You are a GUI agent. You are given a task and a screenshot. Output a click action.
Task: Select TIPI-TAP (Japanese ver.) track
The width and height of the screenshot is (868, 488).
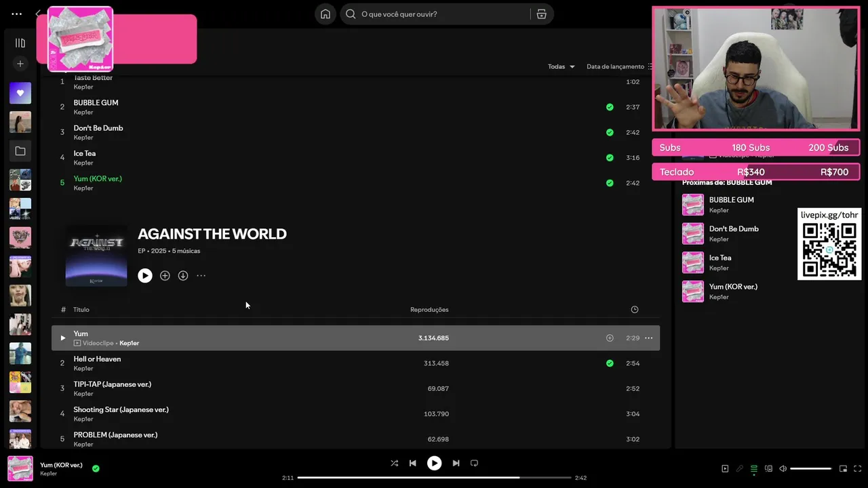point(112,384)
